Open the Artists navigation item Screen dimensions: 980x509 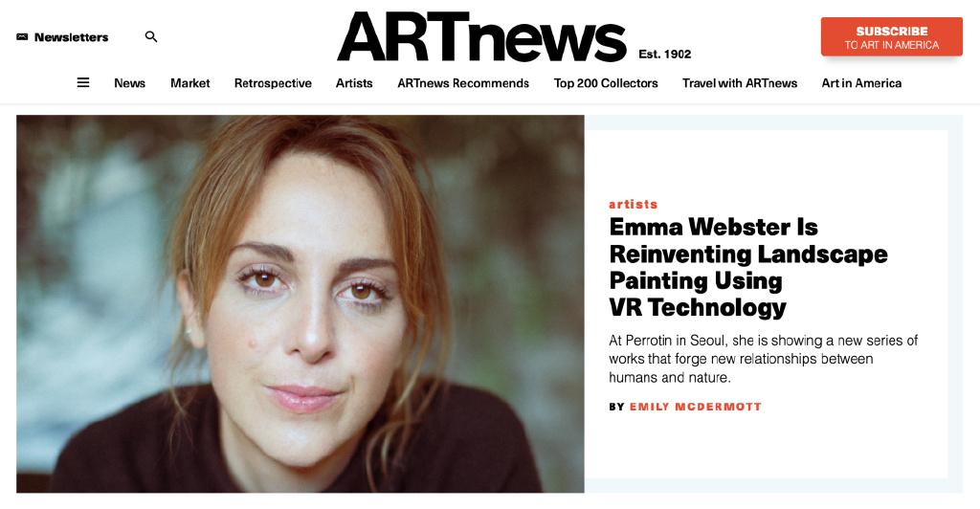pyautogui.click(x=354, y=83)
